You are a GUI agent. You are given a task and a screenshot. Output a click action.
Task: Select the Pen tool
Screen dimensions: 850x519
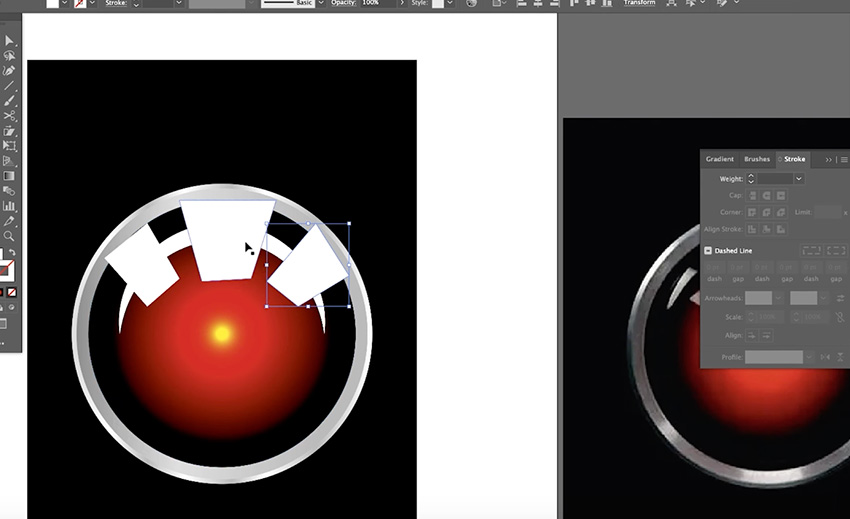[9, 71]
